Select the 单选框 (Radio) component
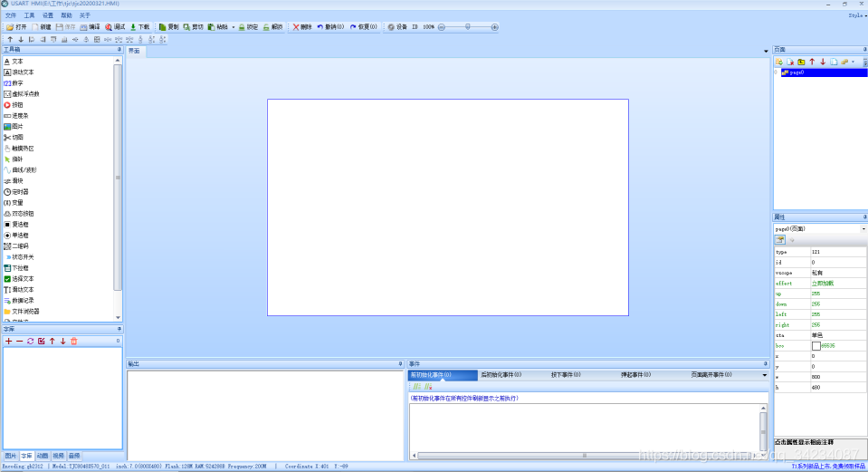 16,236
